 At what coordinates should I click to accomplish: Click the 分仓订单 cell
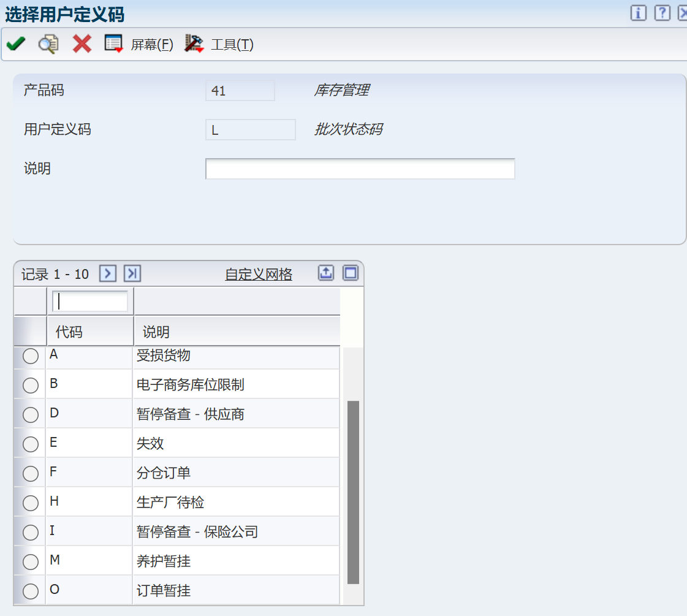(236, 473)
